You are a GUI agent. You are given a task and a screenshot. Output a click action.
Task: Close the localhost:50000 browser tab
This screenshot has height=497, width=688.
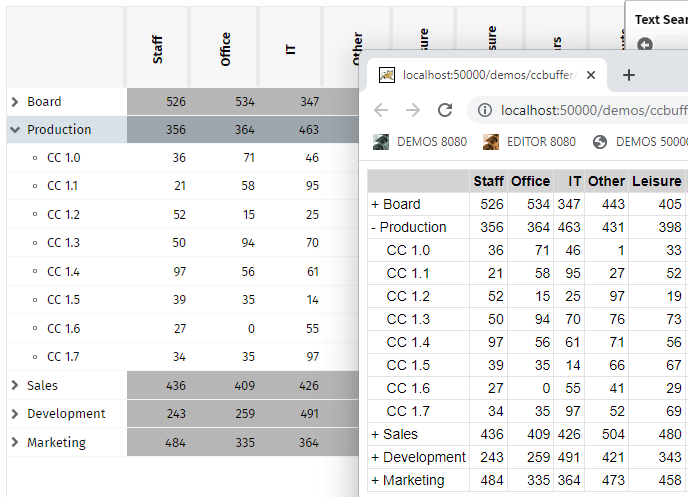tap(592, 75)
